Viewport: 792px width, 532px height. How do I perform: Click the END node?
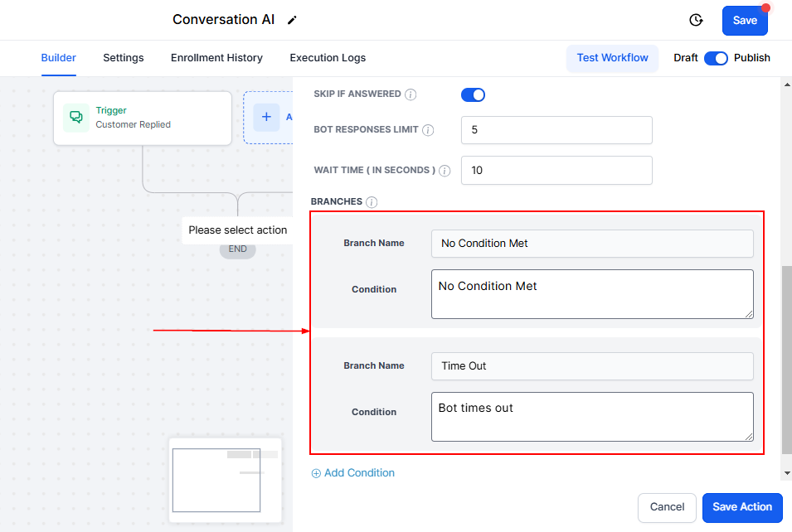(237, 249)
